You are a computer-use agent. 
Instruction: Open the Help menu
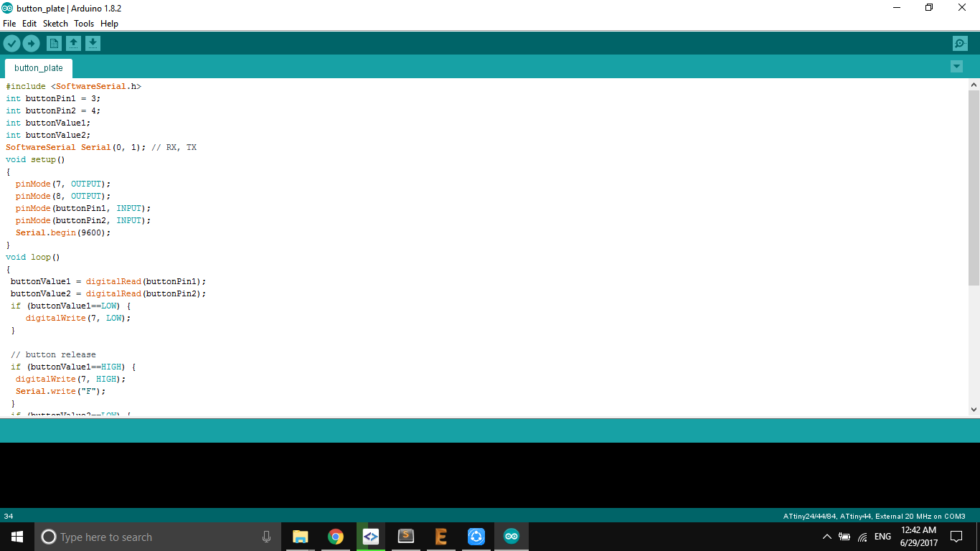[109, 24]
